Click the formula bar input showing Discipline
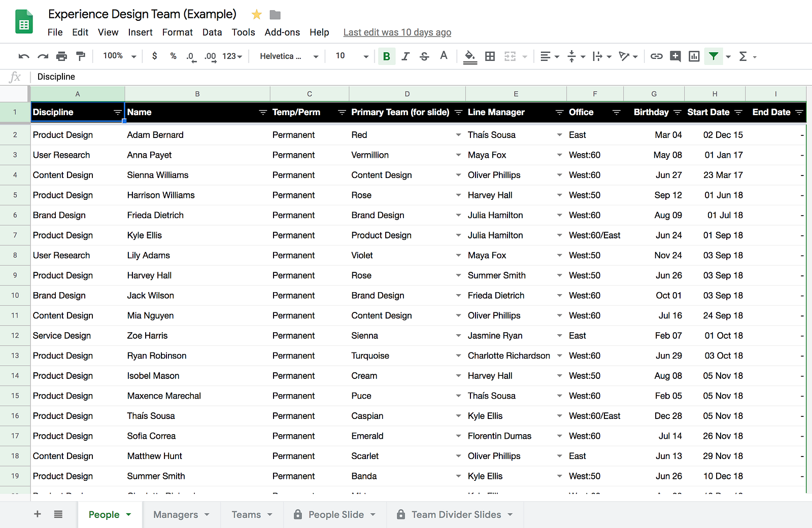Viewport: 812px width, 528px height. point(421,77)
